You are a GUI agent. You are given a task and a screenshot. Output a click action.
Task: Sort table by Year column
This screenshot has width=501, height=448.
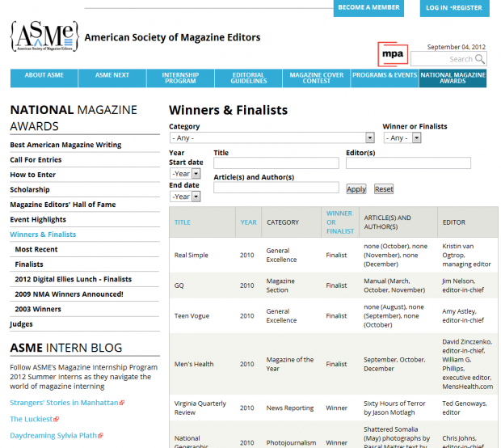(248, 222)
